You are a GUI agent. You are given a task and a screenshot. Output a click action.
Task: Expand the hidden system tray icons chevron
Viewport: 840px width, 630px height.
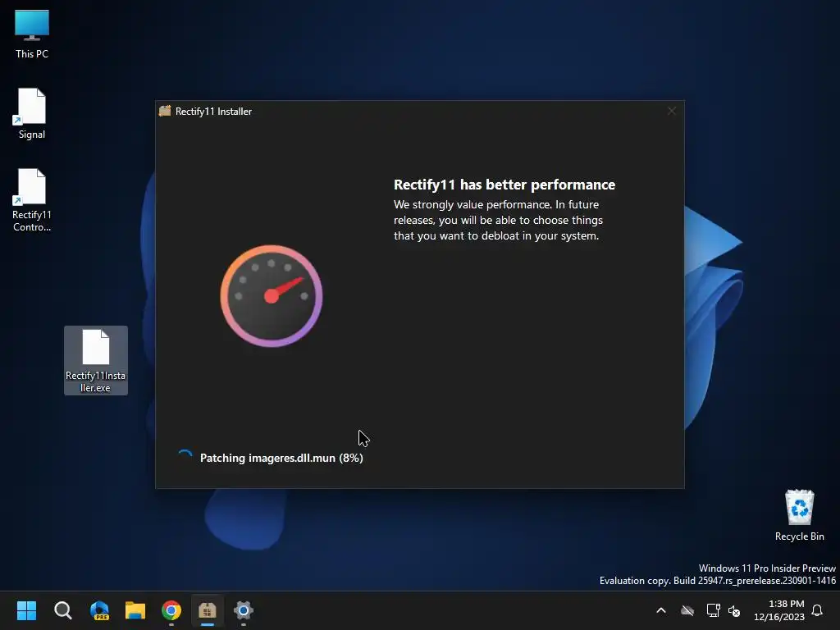pyautogui.click(x=661, y=610)
